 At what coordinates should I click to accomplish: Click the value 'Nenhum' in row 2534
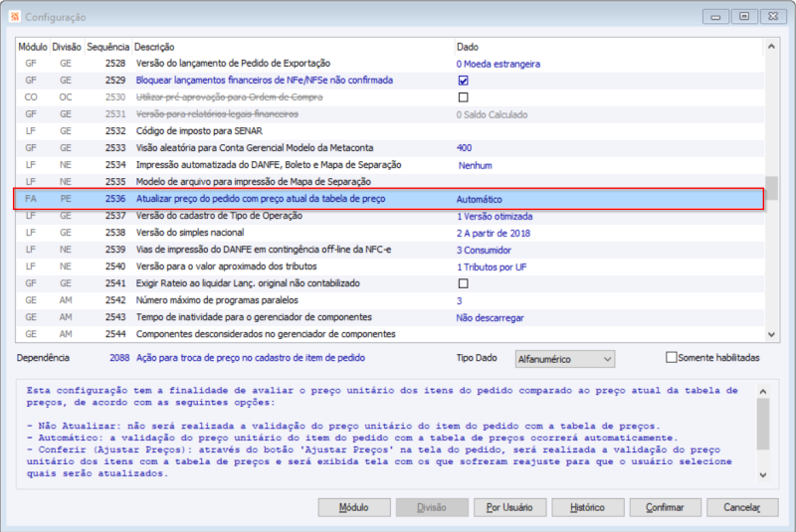476,165
